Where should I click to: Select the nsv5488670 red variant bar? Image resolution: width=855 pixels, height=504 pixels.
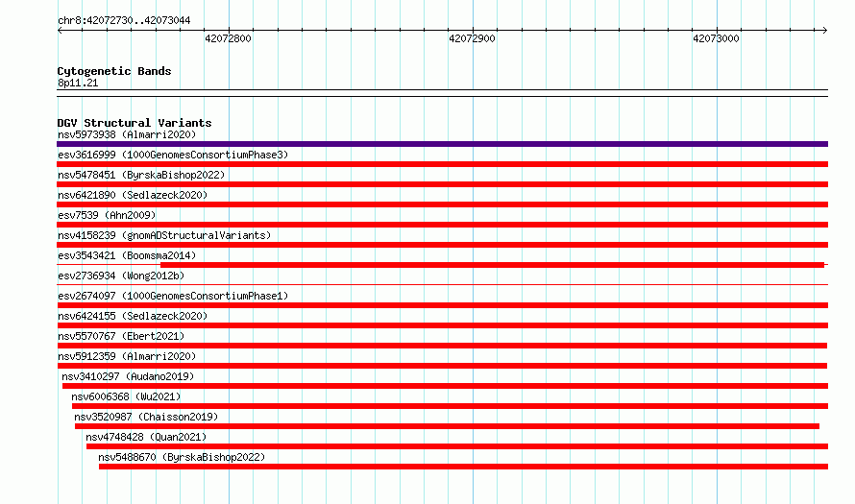pyautogui.click(x=463, y=467)
